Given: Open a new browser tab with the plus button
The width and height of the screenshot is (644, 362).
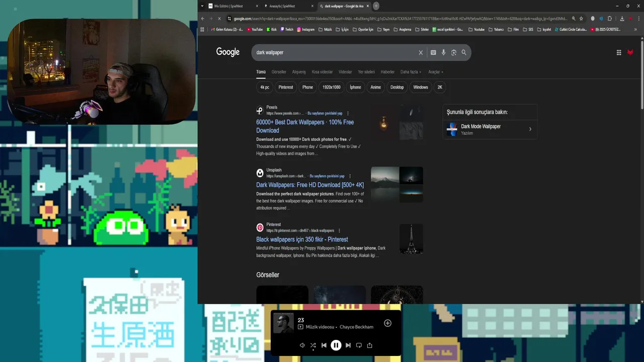Looking at the screenshot, I should [376, 6].
